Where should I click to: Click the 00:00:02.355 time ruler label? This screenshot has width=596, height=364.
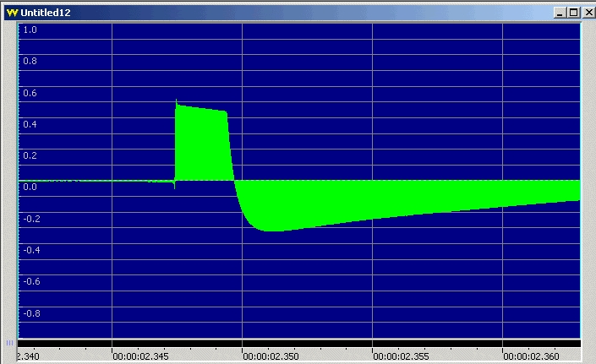point(403,356)
